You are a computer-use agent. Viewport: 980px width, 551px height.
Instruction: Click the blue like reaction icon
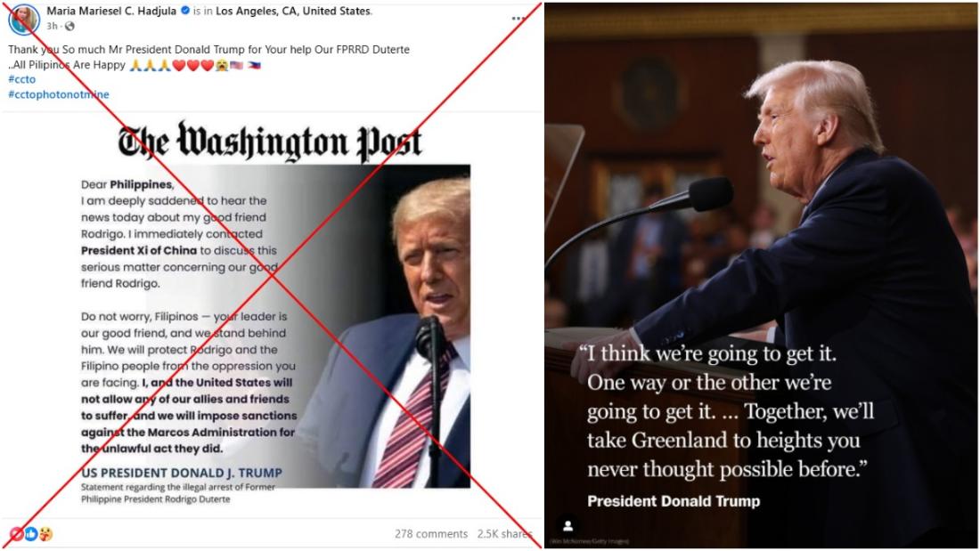pyautogui.click(x=30, y=534)
